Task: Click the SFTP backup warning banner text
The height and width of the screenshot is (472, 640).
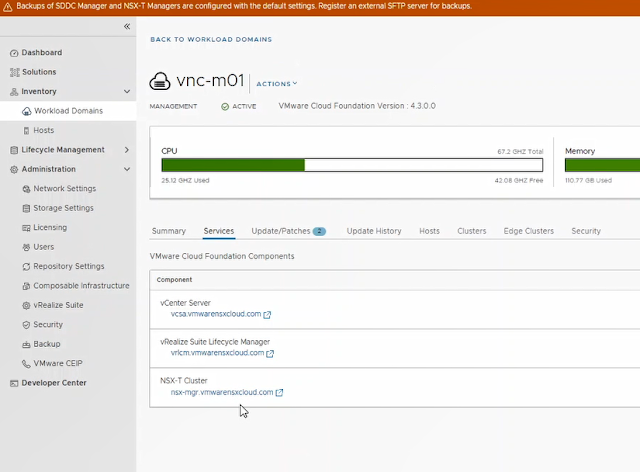Action: pyautogui.click(x=244, y=7)
